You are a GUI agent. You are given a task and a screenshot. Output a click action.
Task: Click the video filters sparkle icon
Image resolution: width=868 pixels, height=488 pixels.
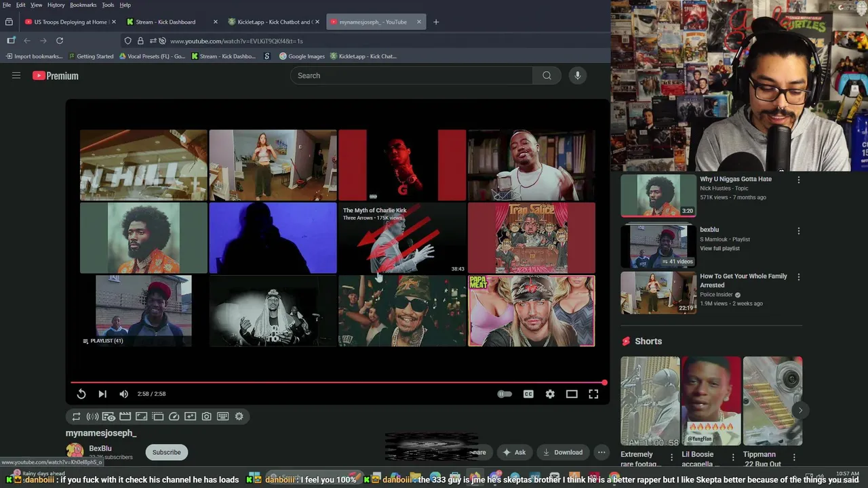click(190, 416)
